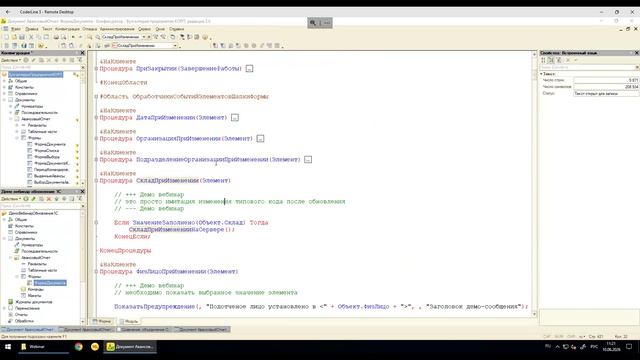The image size is (640, 360).
Task: Open Chrome from the taskbar
Action: pos(78,347)
